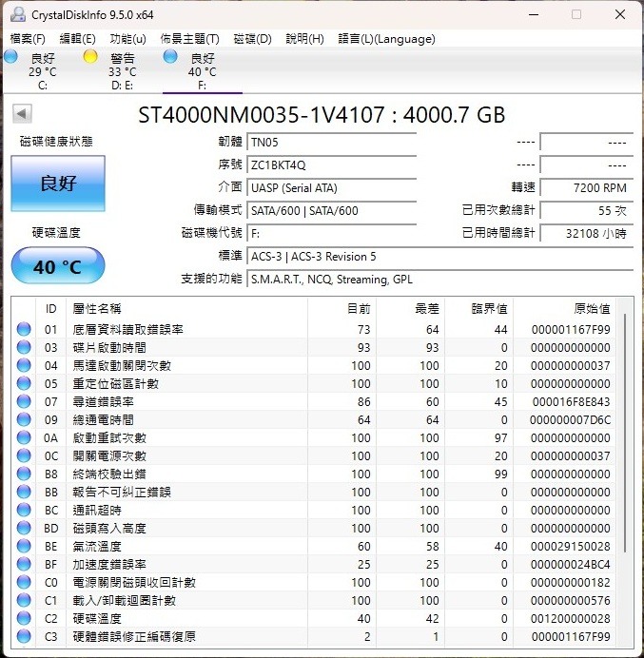
Task: Click the 7200 RPM rotation field
Action: (587, 187)
